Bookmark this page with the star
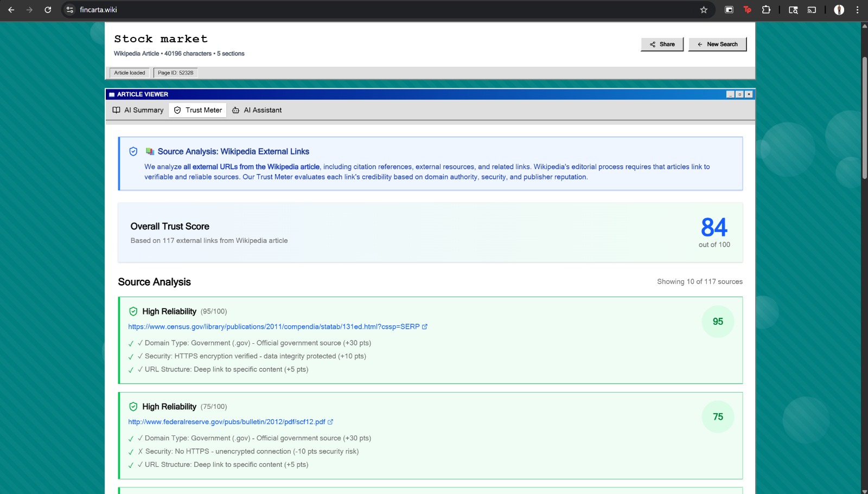This screenshot has width=868, height=494. pos(704,10)
